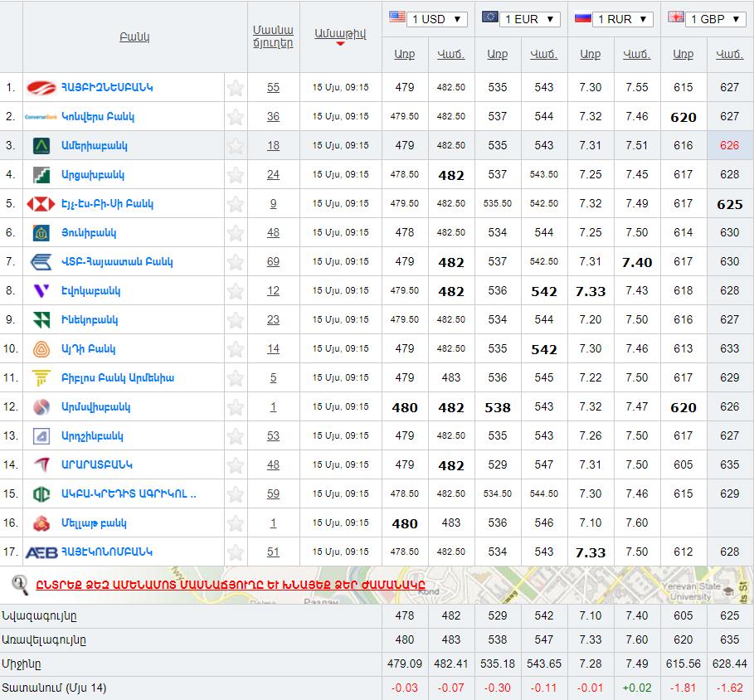
Task: Click the AEB logo in row 17
Action: 41,552
